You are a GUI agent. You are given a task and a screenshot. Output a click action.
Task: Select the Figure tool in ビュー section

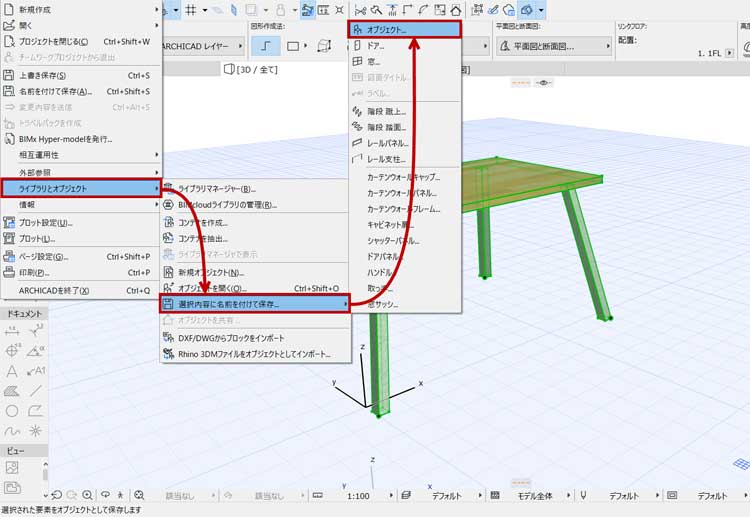click(x=12, y=467)
